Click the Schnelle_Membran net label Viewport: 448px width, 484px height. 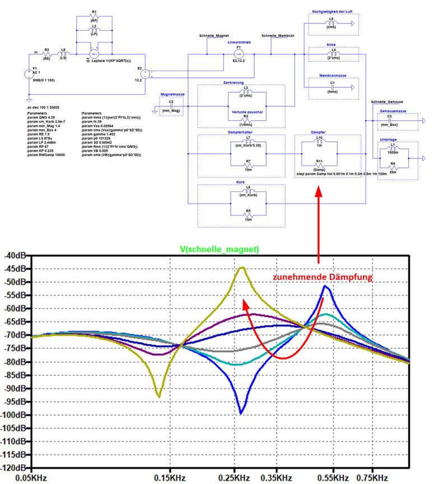(x=278, y=36)
